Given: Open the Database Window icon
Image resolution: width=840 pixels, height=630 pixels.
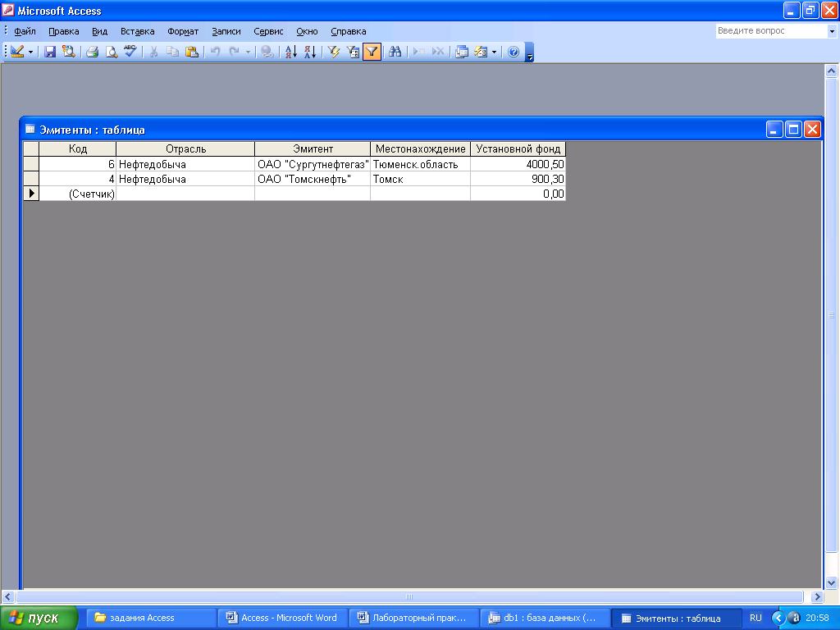Looking at the screenshot, I should [461, 52].
